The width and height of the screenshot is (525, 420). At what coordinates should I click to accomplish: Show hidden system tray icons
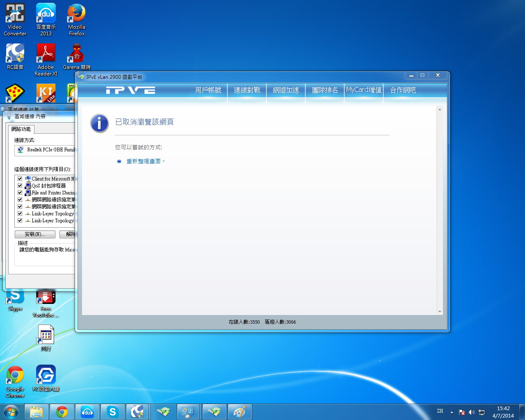point(452,412)
